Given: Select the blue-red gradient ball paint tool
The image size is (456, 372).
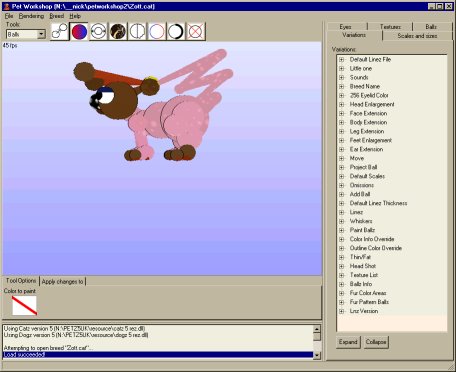Looking at the screenshot, I should pyautogui.click(x=79, y=32).
